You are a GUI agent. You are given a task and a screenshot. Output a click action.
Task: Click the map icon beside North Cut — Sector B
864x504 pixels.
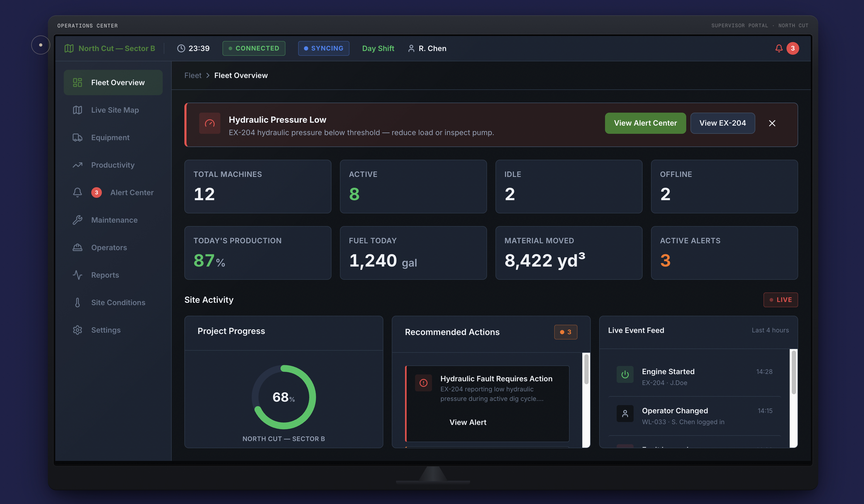(x=69, y=48)
